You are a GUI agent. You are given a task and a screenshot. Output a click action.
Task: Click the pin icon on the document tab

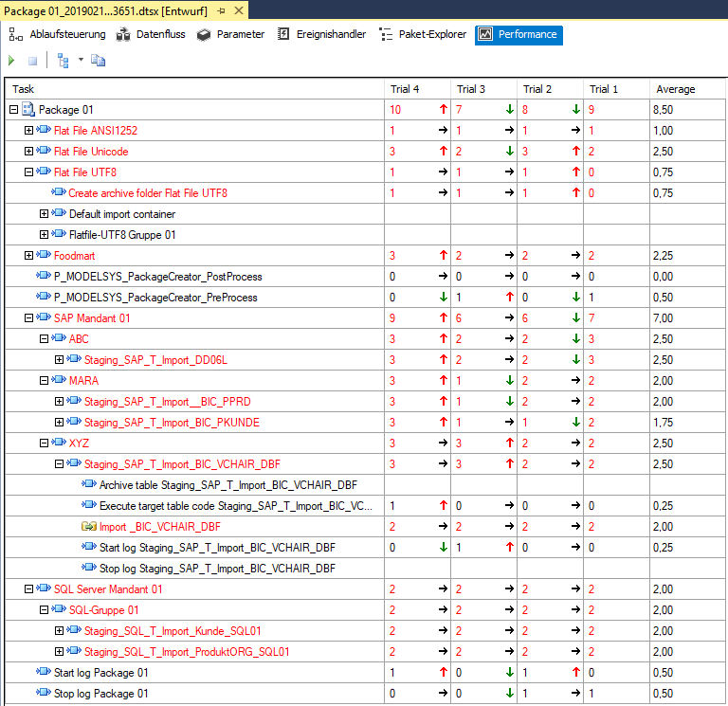click(220, 9)
